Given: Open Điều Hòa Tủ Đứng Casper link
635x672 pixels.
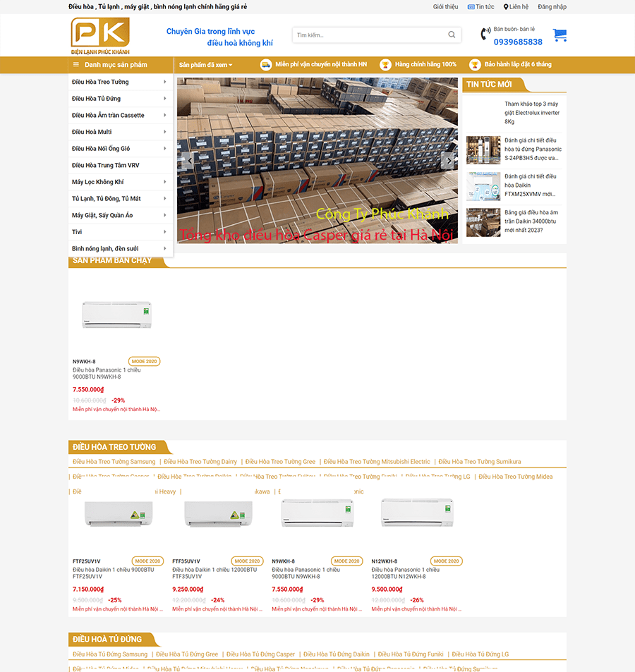Looking at the screenshot, I should click(x=260, y=654).
